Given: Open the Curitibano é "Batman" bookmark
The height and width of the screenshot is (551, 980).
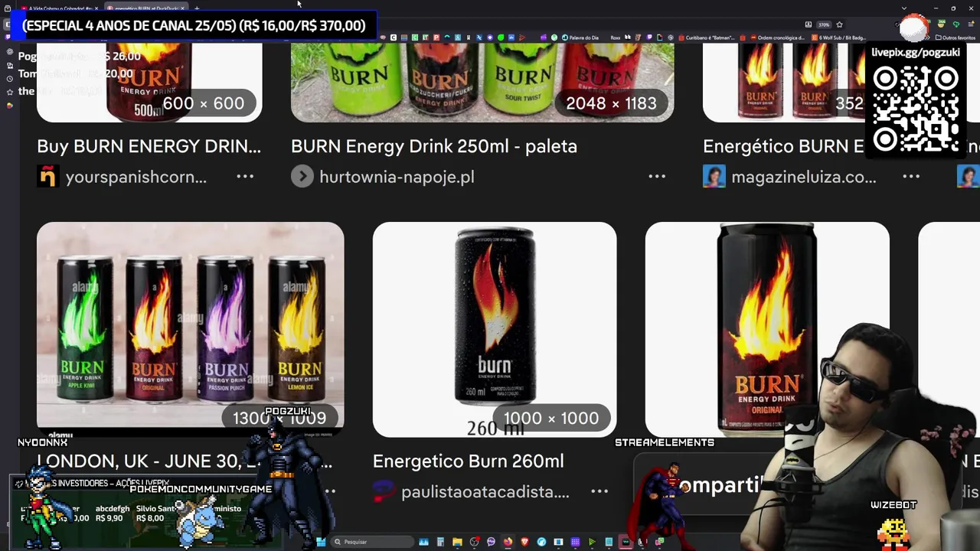Looking at the screenshot, I should 707,37.
